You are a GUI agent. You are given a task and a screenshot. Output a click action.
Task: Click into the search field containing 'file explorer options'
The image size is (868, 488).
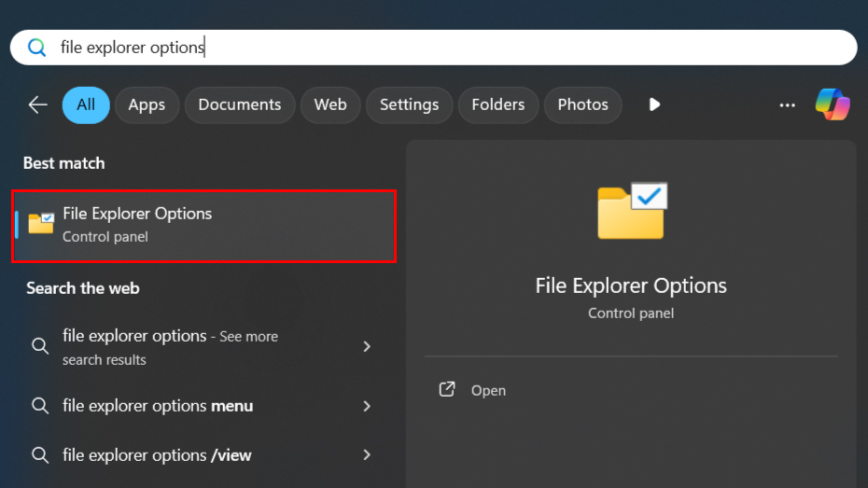[x=433, y=48]
